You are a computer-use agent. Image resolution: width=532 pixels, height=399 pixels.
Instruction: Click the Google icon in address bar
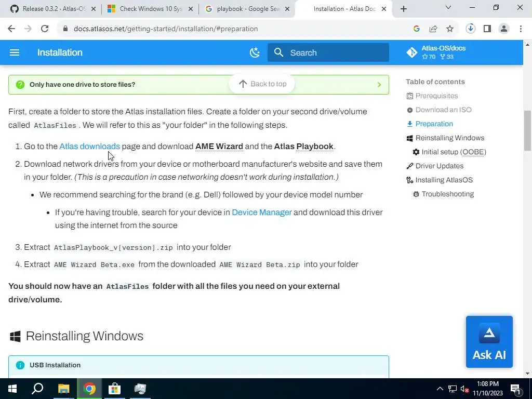pos(417,29)
